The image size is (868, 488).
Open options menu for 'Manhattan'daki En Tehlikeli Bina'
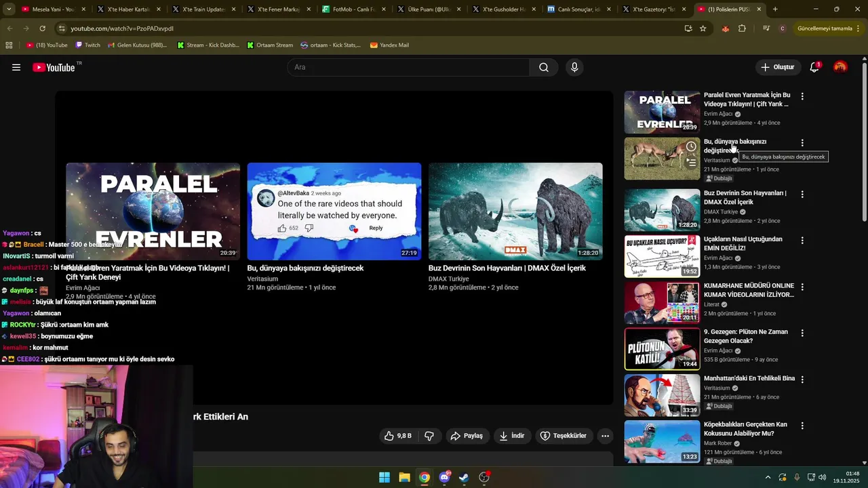point(802,380)
